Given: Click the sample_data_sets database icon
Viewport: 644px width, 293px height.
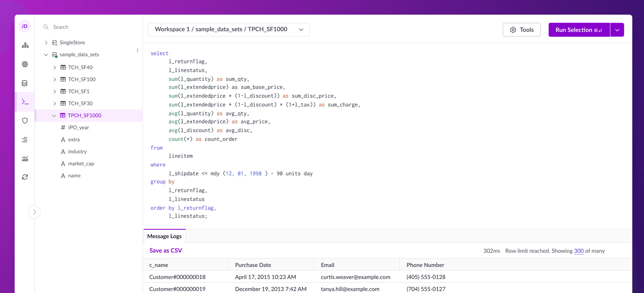Looking at the screenshot, I should [x=55, y=55].
